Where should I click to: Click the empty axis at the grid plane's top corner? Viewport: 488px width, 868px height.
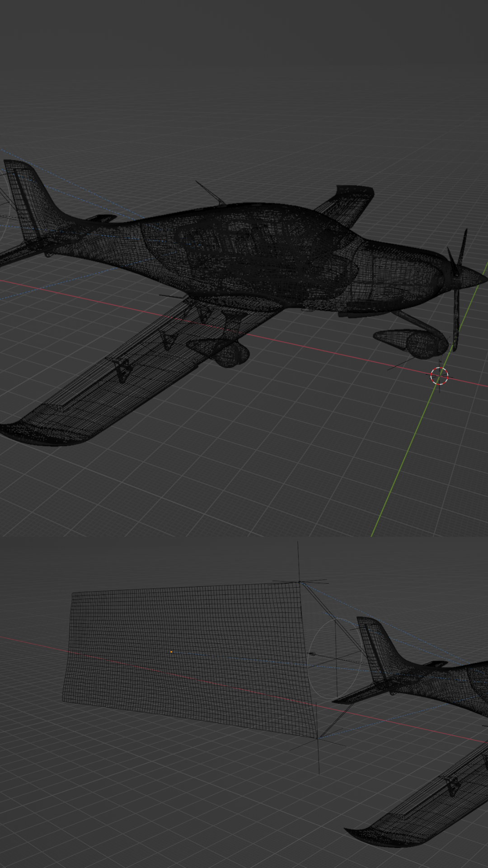click(x=299, y=581)
